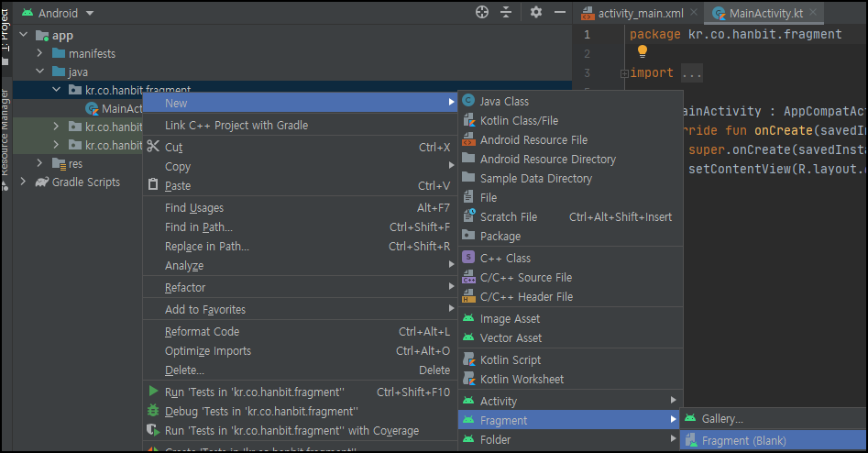Choose Delete... in context menu
The height and width of the screenshot is (453, 868).
(300, 370)
